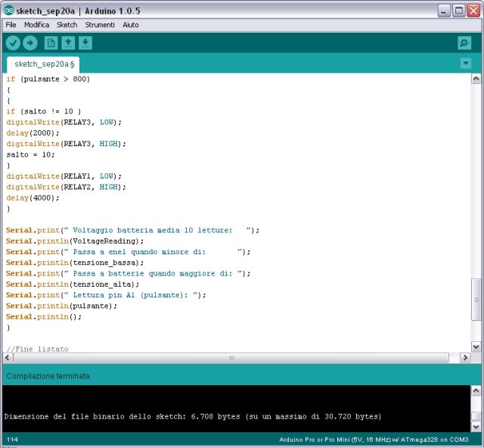Image resolution: width=484 pixels, height=448 pixels.
Task: Click the 'digitalWrite(RELAY3, LOW);' line
Action: 64,123
